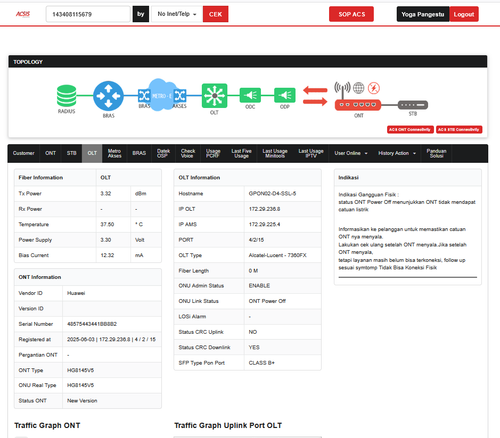Image resolution: width=500 pixels, height=438 pixels.
Task: Switch to the ONT tab
Action: 50,153
